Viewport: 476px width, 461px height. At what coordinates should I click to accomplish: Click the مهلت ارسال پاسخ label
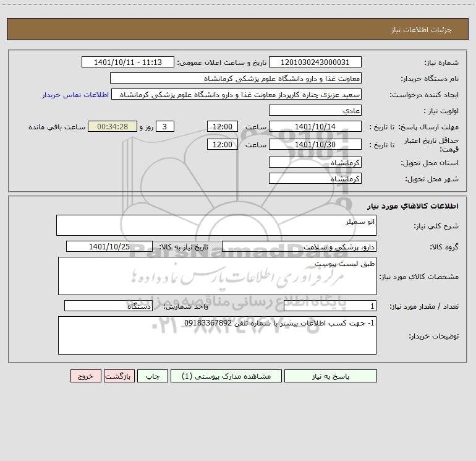(428, 127)
